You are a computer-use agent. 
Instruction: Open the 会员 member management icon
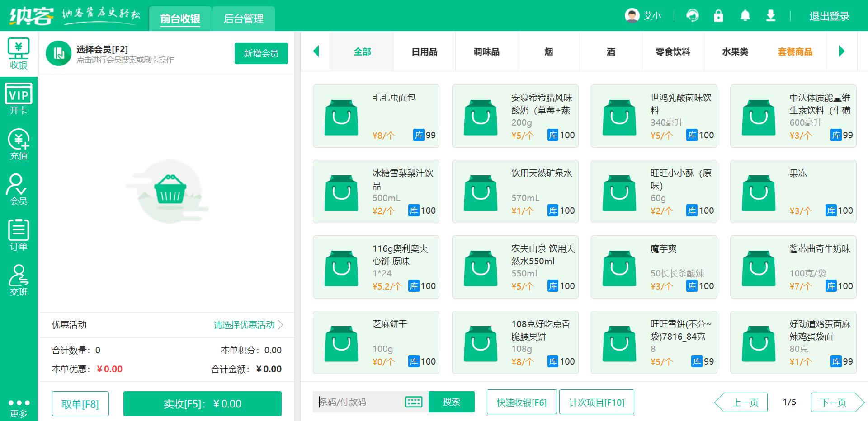point(18,189)
